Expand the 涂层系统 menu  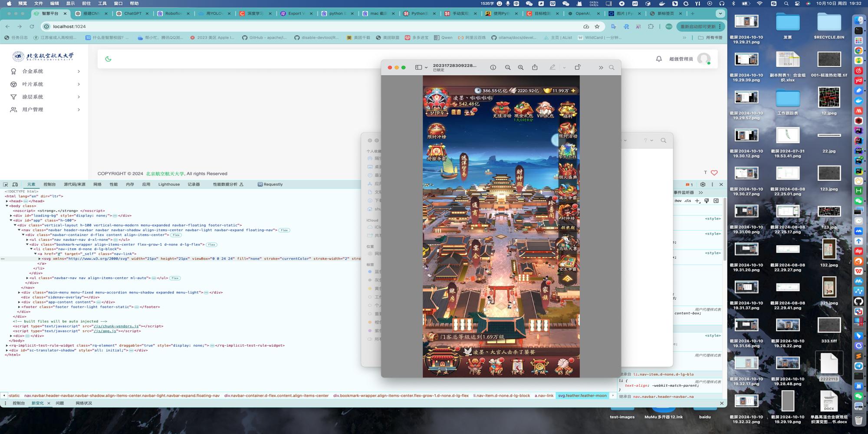[x=45, y=97]
